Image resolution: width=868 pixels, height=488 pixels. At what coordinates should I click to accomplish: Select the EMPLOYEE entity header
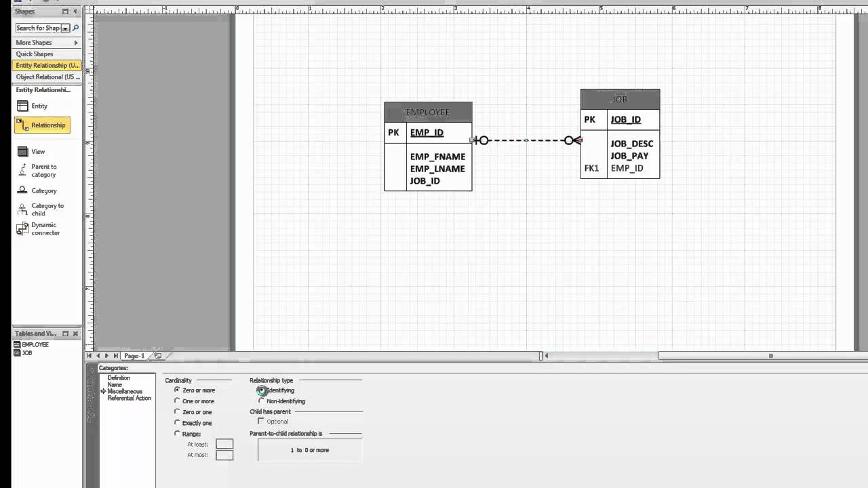click(x=428, y=113)
